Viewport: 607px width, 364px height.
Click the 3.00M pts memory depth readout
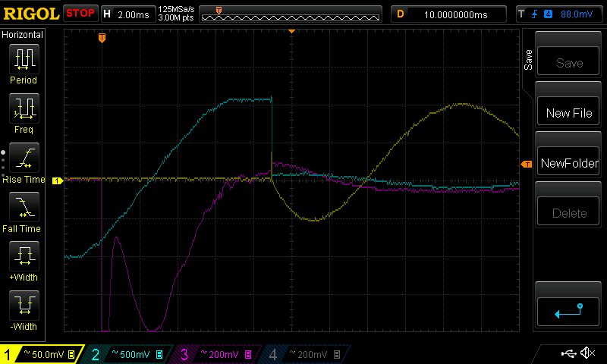176,17
